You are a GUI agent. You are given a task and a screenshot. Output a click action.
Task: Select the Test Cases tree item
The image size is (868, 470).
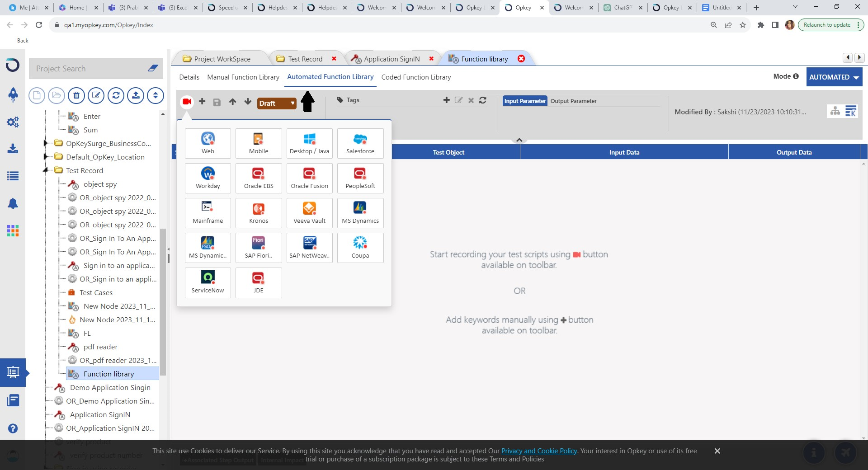[x=96, y=292]
